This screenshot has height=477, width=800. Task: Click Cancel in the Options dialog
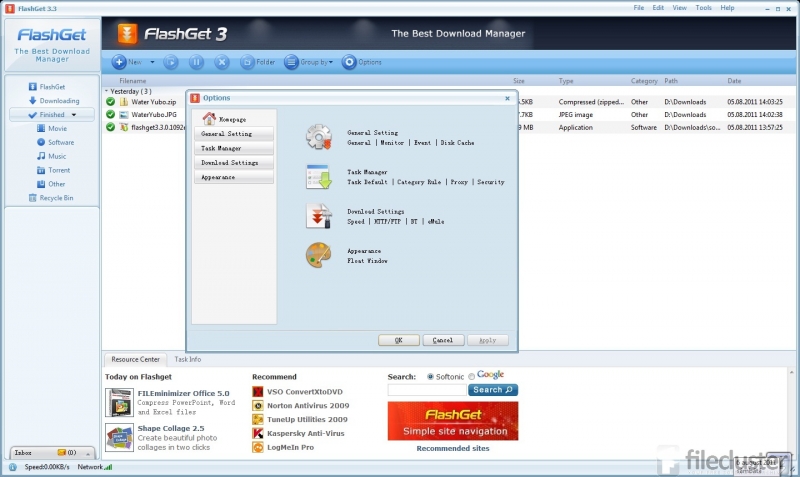443,340
